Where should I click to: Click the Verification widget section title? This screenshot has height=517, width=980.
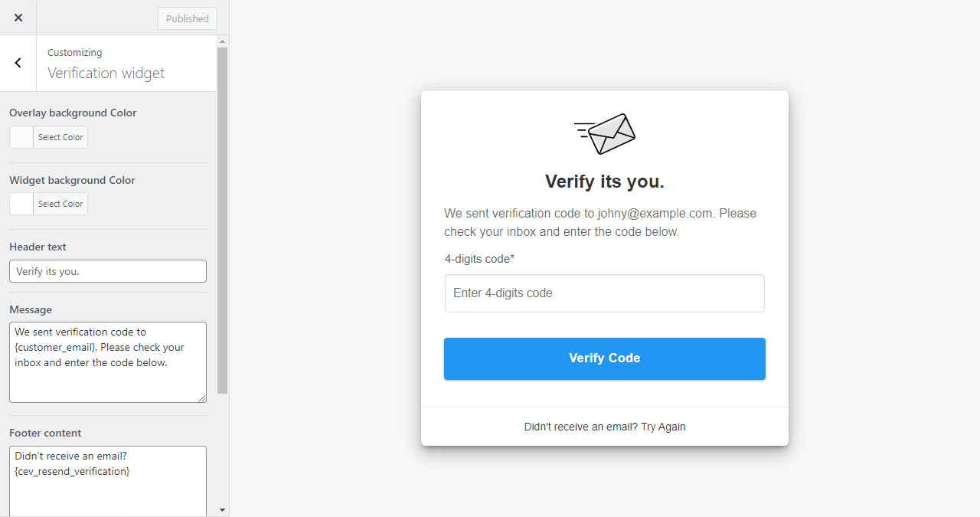pos(106,73)
